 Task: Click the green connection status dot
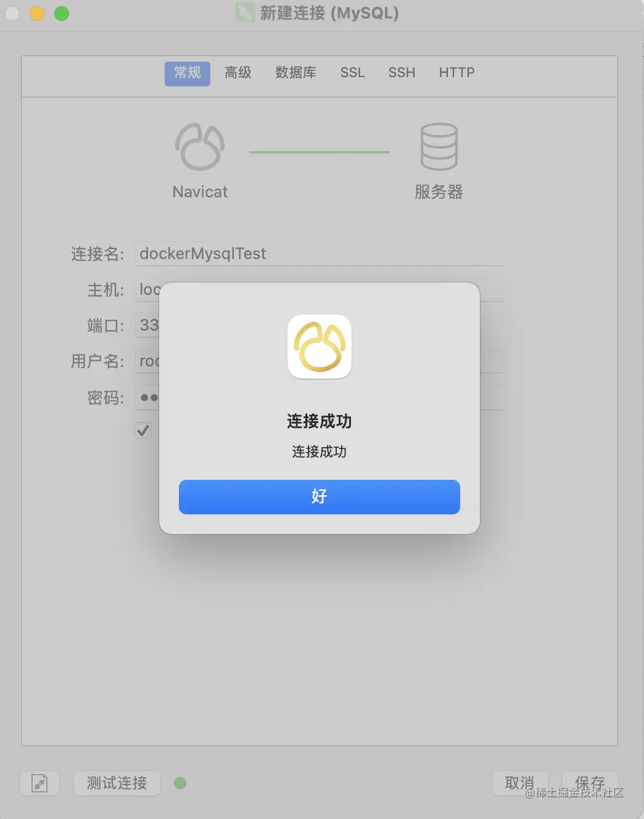click(180, 783)
